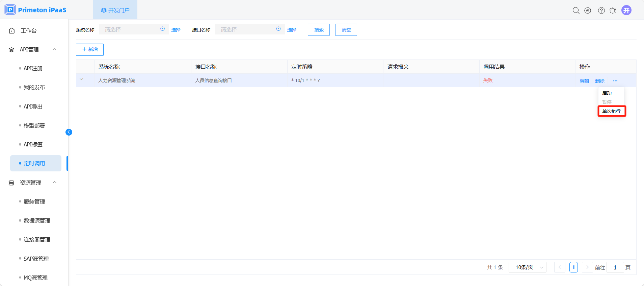
Task: Expand the 人力资源管理系统 table row
Action: [x=81, y=79]
